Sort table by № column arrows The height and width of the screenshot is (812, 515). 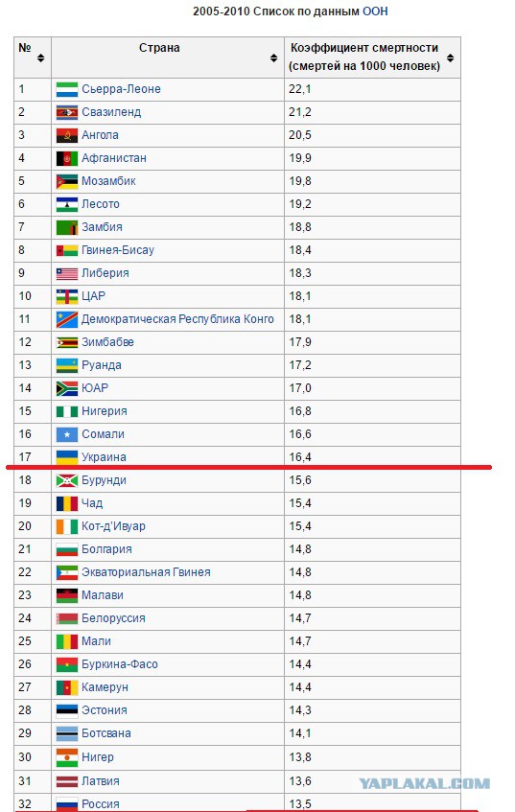[41, 58]
